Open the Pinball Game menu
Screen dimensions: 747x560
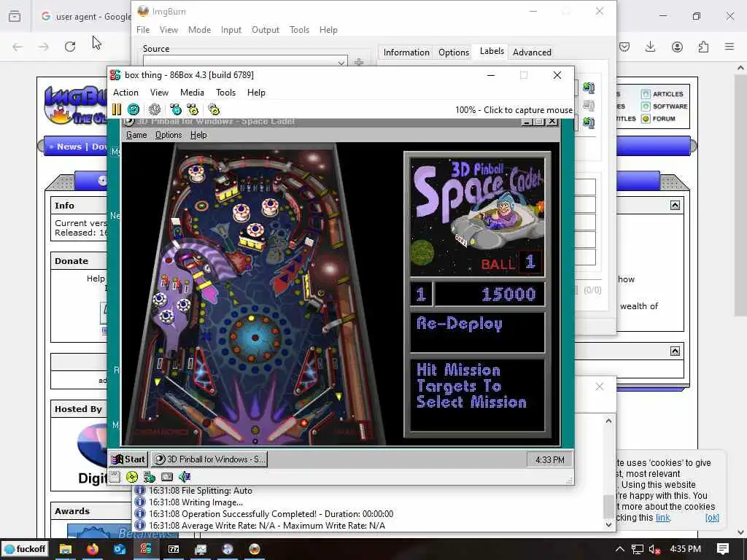pyautogui.click(x=136, y=135)
